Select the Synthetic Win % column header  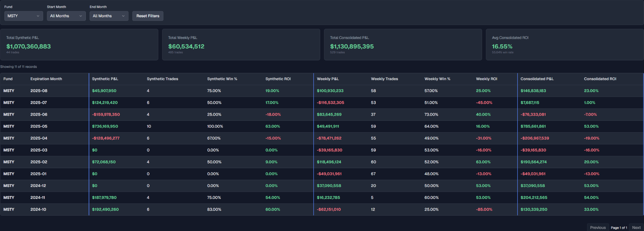[222, 79]
